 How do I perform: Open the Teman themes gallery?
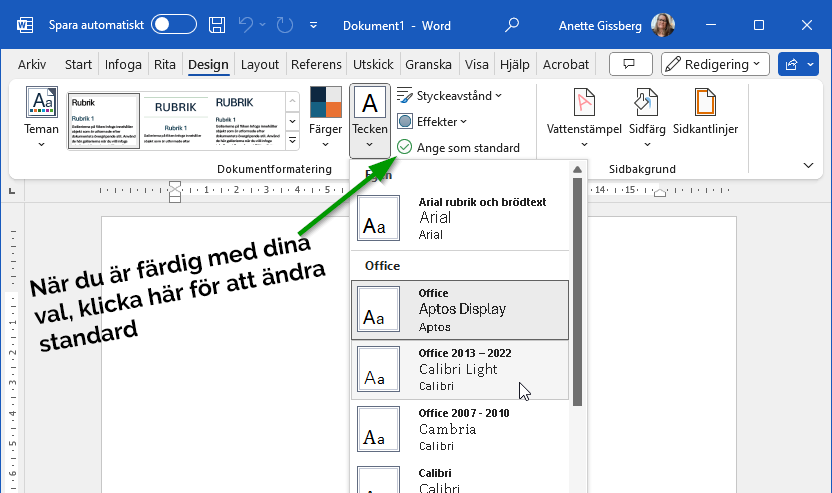tap(41, 118)
